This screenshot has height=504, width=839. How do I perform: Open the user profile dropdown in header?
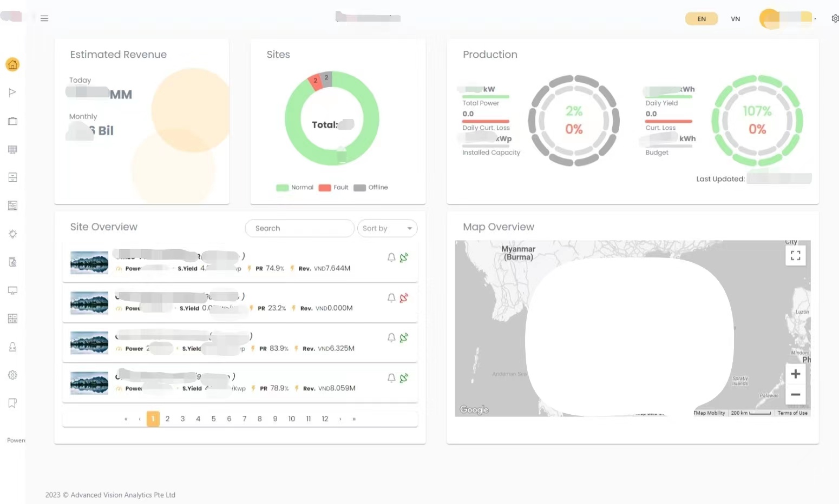click(x=788, y=18)
